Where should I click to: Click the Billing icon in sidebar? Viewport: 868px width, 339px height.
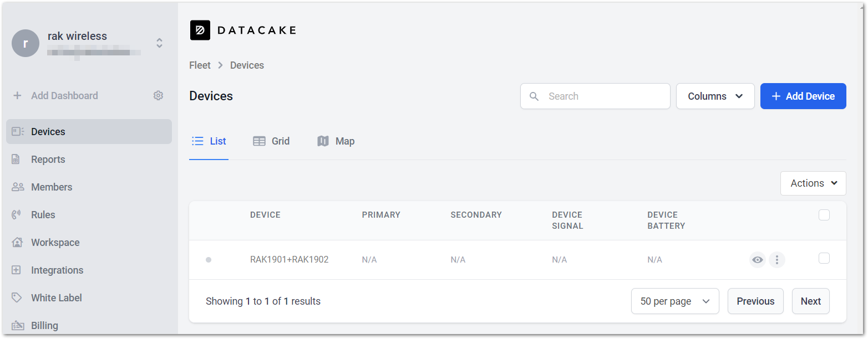pos(18,326)
